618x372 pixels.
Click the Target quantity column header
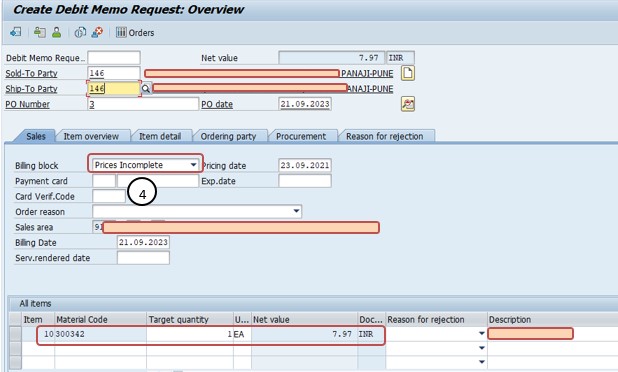coord(190,320)
